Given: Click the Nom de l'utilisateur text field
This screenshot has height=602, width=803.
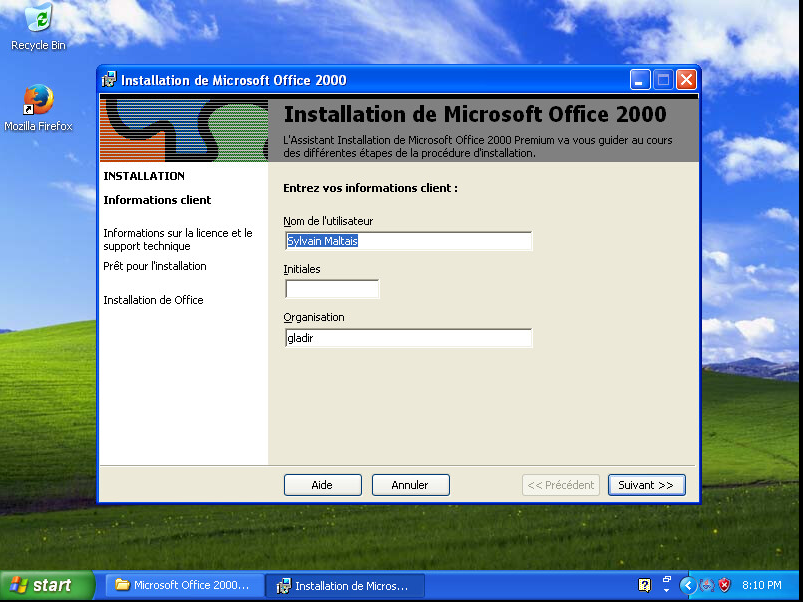Looking at the screenshot, I should point(409,241).
